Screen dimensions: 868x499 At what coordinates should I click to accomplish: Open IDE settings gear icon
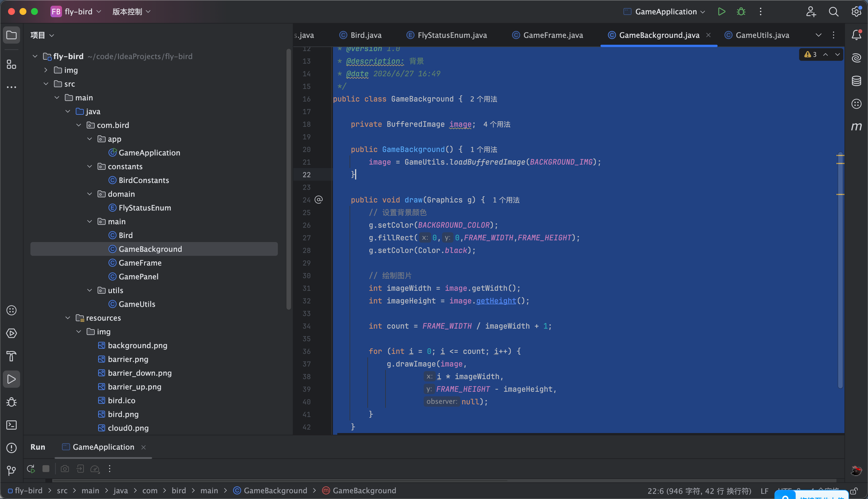tap(856, 12)
